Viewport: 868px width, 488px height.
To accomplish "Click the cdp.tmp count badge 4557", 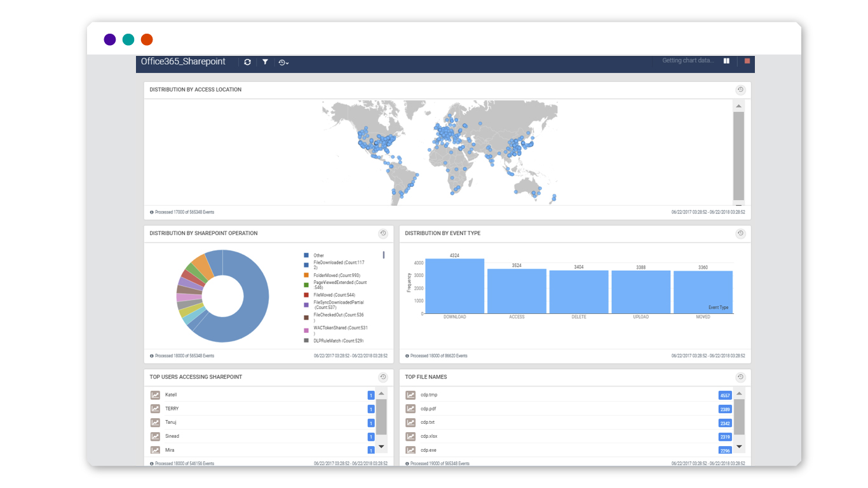I will [725, 395].
